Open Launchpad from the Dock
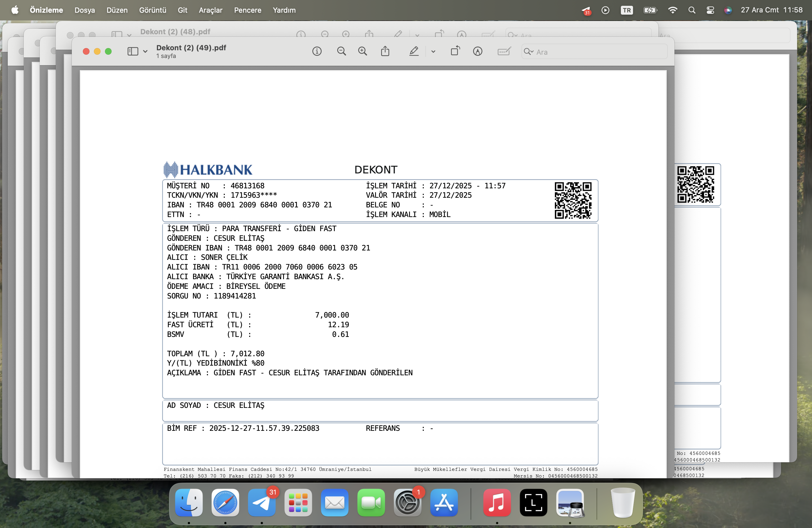The height and width of the screenshot is (528, 812). point(298,502)
